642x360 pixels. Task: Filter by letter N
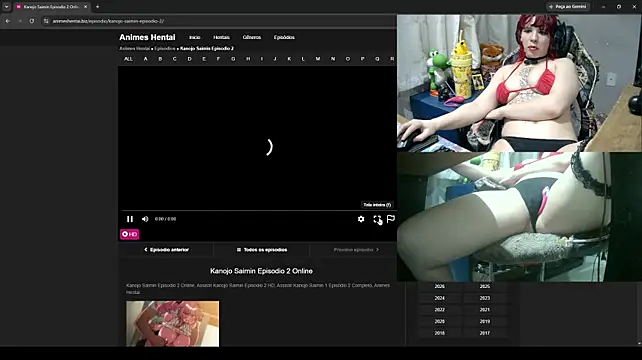tap(333, 59)
